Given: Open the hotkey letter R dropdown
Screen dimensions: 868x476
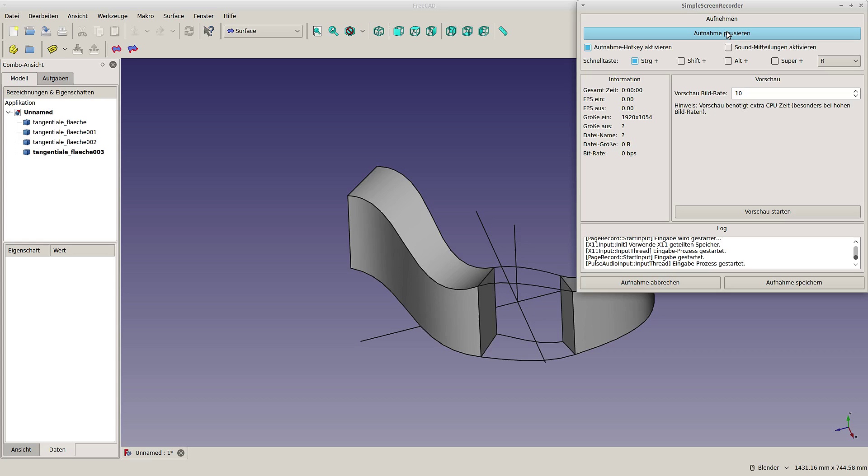Looking at the screenshot, I should point(839,61).
